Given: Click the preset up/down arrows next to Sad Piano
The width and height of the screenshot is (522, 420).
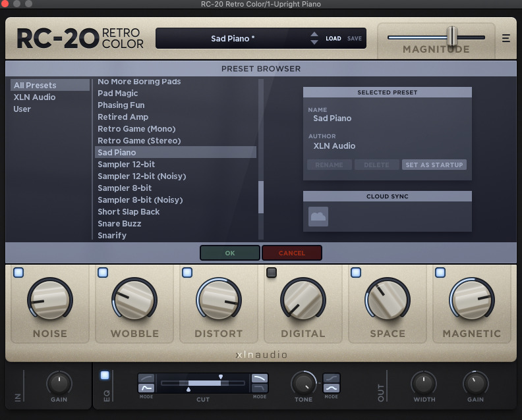Looking at the screenshot, I should point(314,38).
